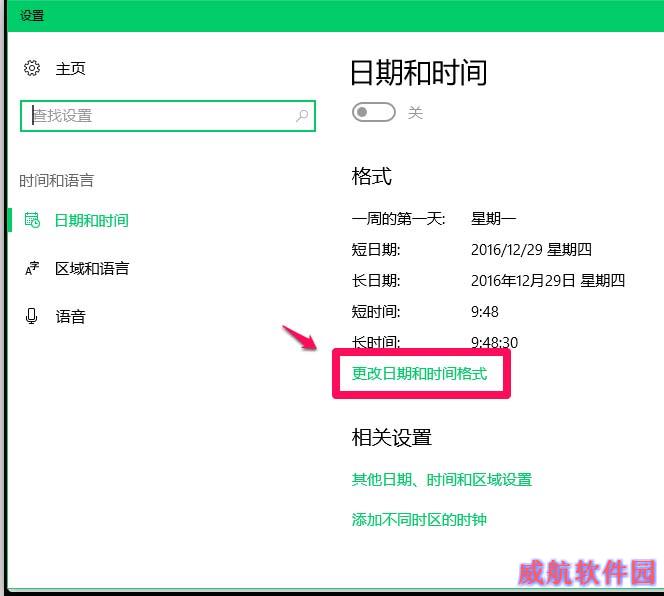Viewport: 664px width, 596px height.
Task: Click the 2016年12月29日 星期四 value
Action: point(548,280)
